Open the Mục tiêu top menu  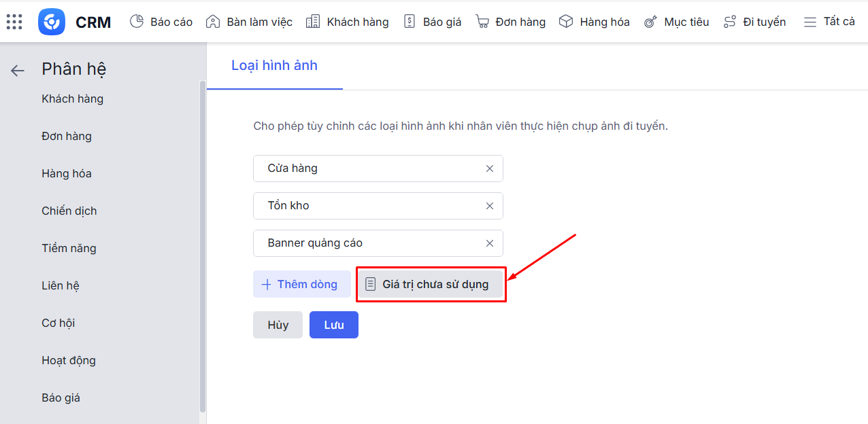[677, 22]
